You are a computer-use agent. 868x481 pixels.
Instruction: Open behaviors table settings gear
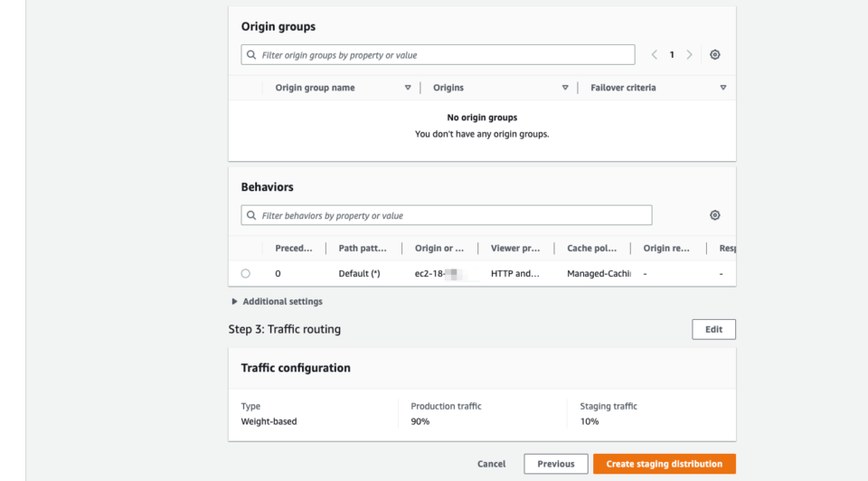(x=714, y=215)
